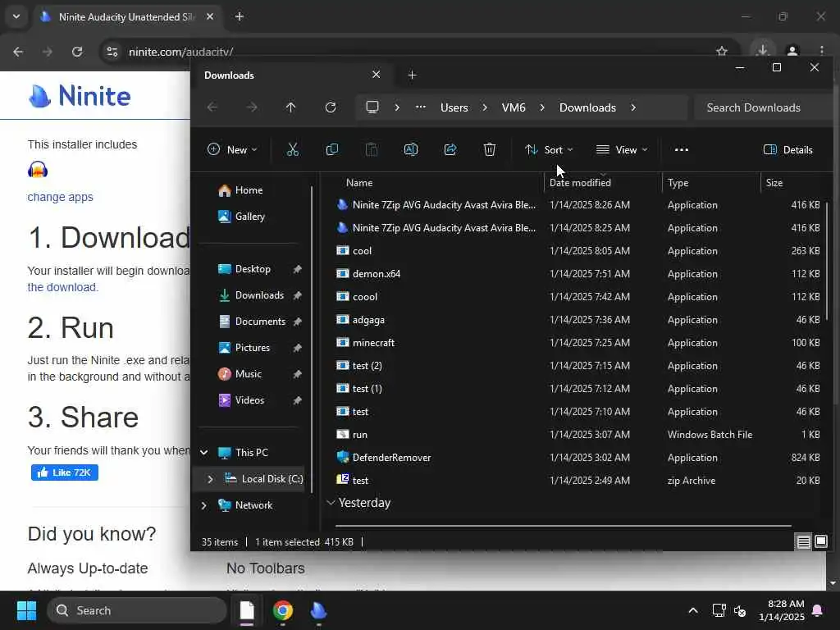
Task: Open the View dropdown menu
Action: (622, 150)
